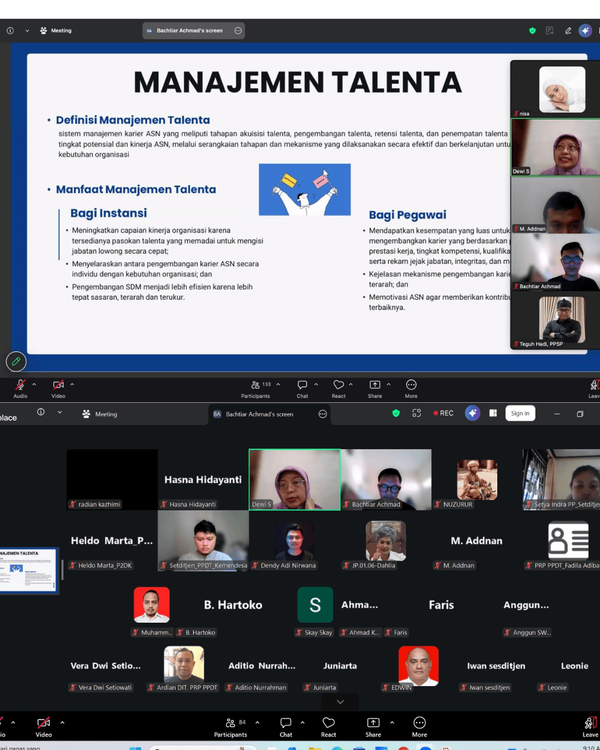Open Chat in upper meeting toolbar
The height and width of the screenshot is (750, 600).
(x=302, y=389)
